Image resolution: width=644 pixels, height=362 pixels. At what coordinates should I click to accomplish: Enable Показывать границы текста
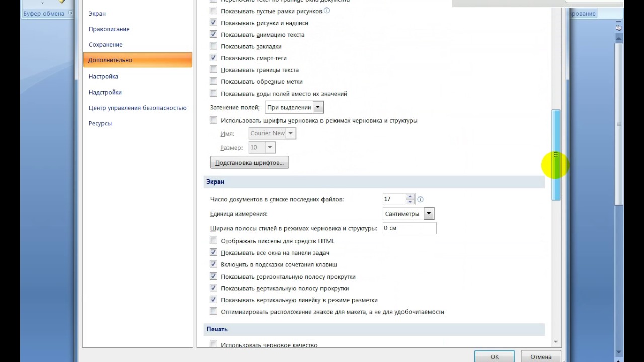(213, 70)
